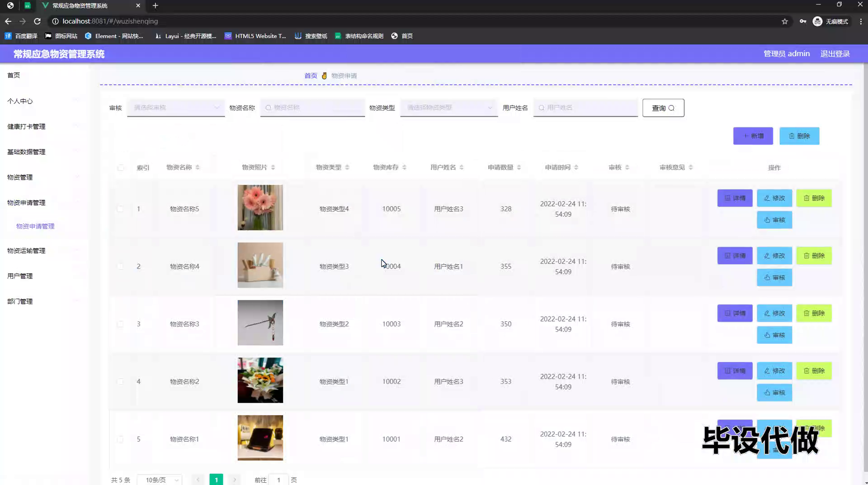Expand 基础数据管理 sidebar menu
This screenshot has width=868, height=485.
coord(44,152)
